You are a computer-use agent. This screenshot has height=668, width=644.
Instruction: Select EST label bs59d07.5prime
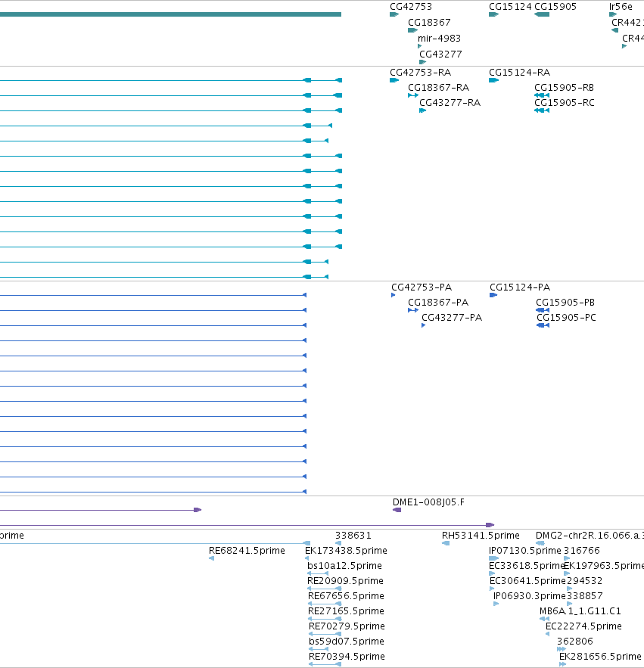[x=347, y=642]
